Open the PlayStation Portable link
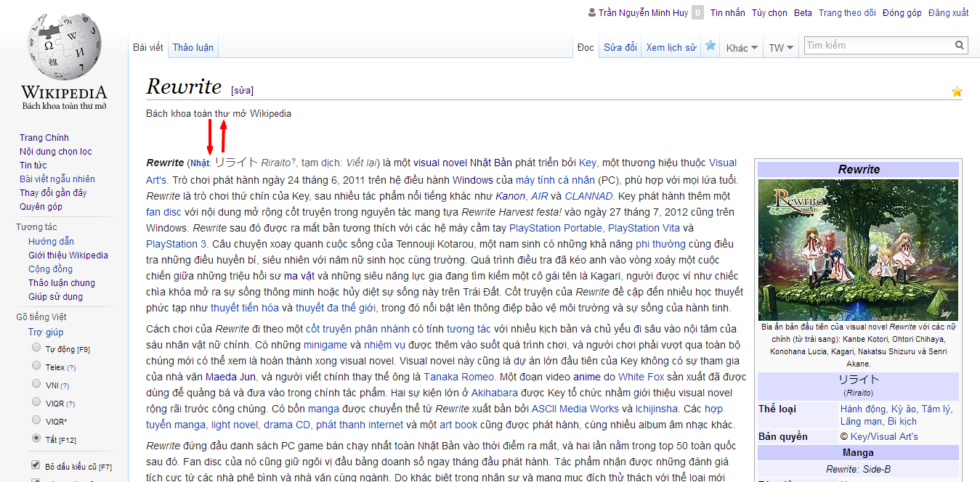Image resolution: width=980 pixels, height=482 pixels. point(556,228)
